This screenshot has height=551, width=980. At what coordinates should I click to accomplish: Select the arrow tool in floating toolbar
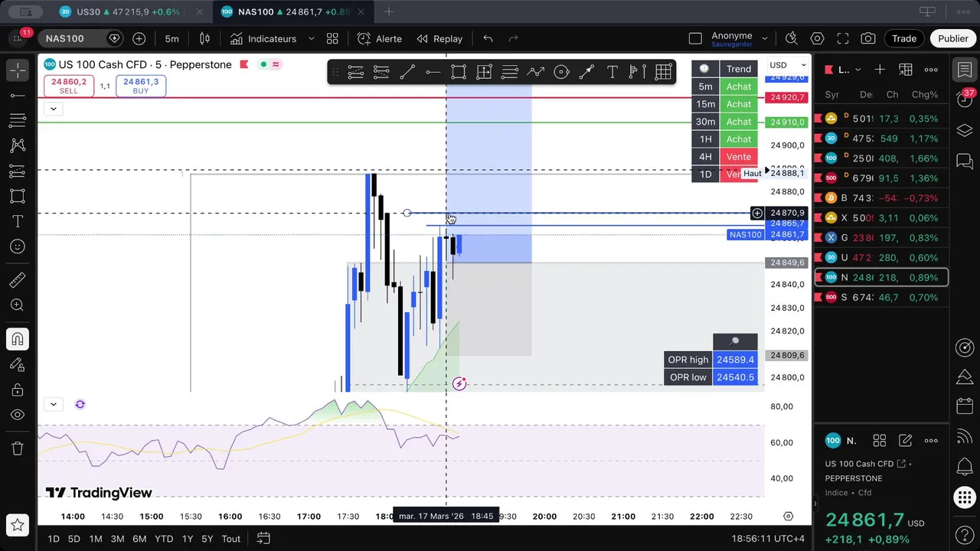[x=586, y=72]
